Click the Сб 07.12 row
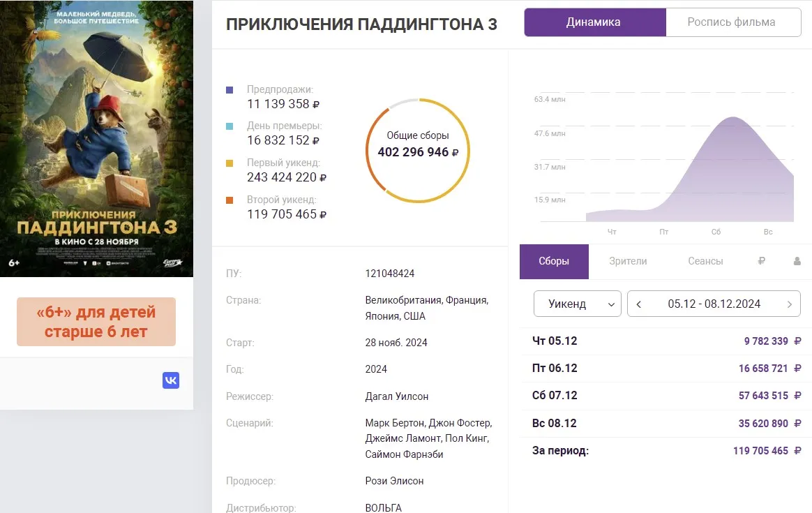The width and height of the screenshot is (812, 513). (x=666, y=396)
